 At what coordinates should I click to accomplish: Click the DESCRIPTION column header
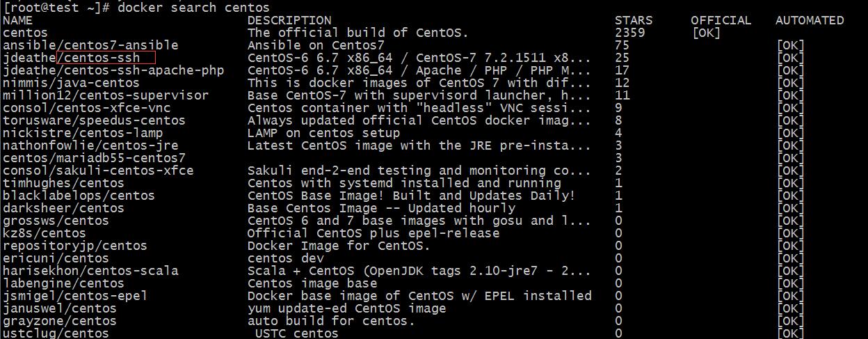click(x=289, y=20)
